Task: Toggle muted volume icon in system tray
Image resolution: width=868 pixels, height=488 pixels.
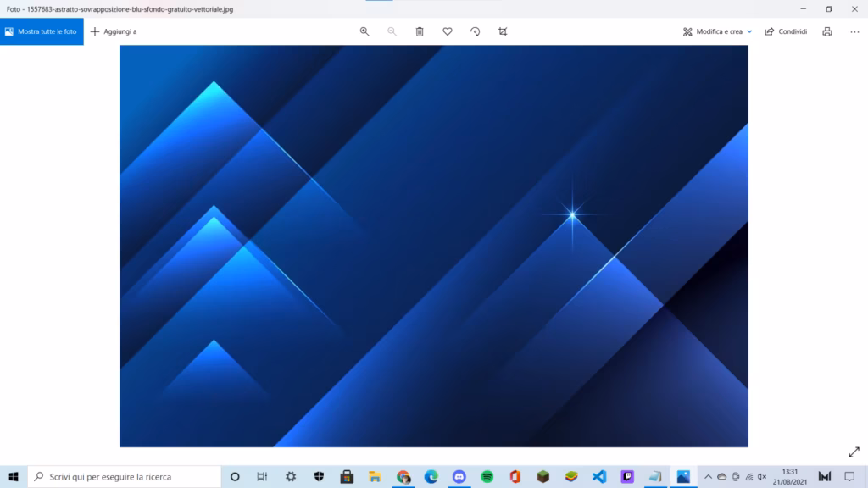Action: pos(762,476)
